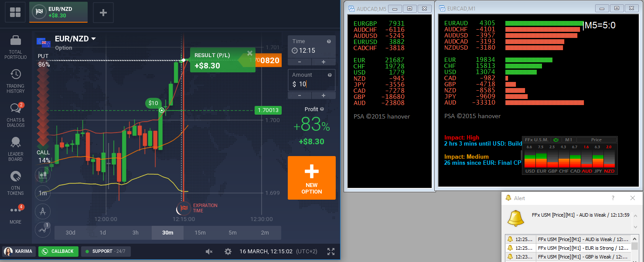This screenshot has width=644, height=262.
Task: Click the FFx U.S.M. green gear icon
Action: [555, 140]
